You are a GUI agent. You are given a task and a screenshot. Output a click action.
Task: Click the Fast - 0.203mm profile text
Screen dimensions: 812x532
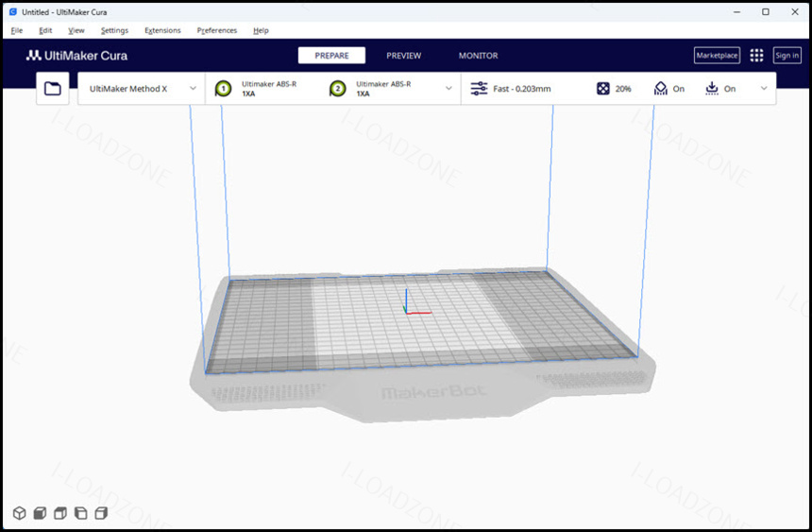coord(522,89)
